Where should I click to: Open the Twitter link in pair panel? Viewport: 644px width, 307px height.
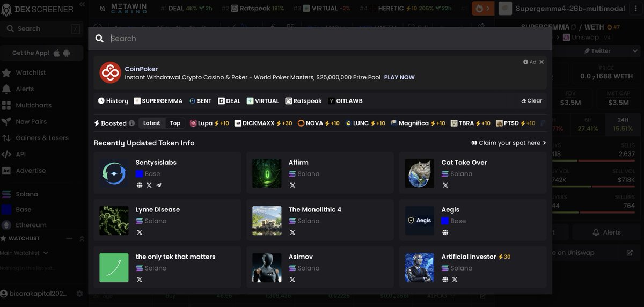(597, 51)
